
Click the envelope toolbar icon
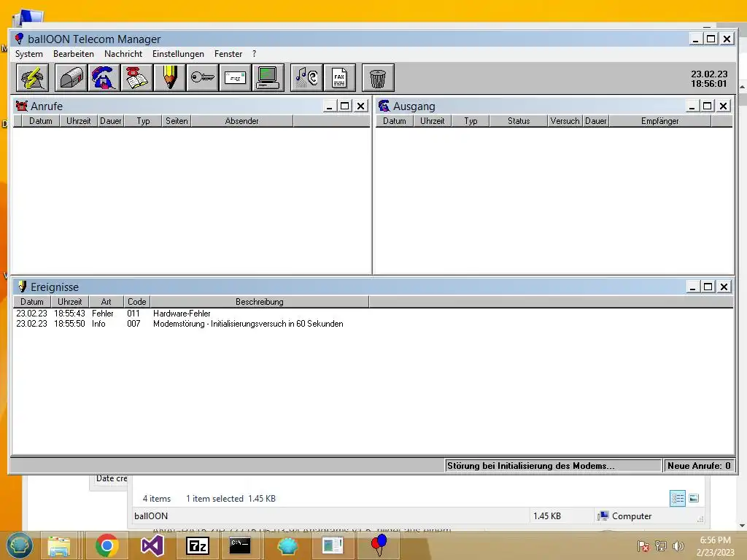236,77
